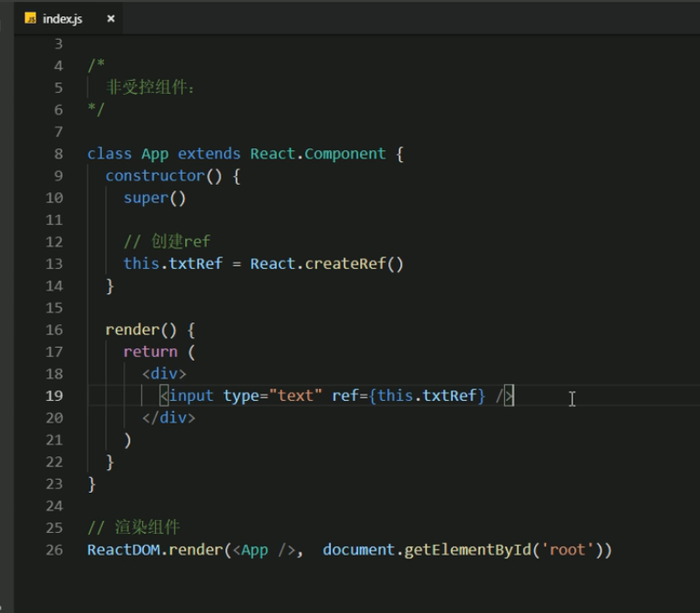700x613 pixels.
Task: Click 'createRef' on line 13
Action: click(x=345, y=263)
